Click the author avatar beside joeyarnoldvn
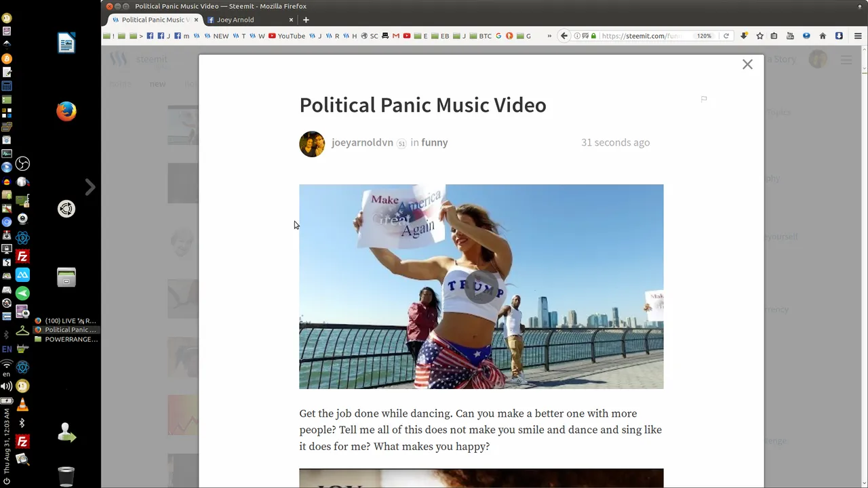The image size is (868, 488). click(x=312, y=144)
